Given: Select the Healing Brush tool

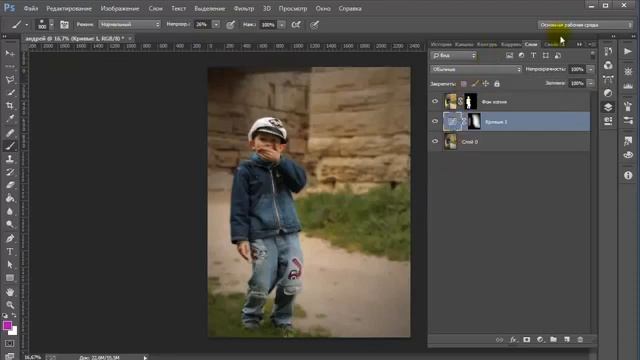Looking at the screenshot, I should point(10,133).
